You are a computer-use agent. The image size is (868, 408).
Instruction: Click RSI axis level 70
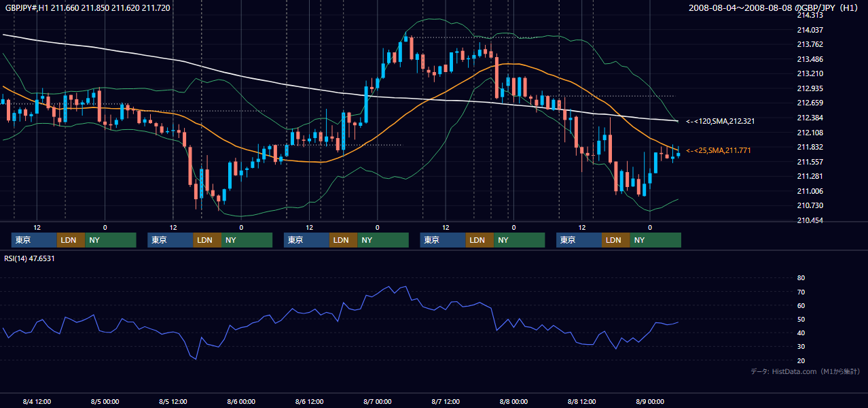click(801, 292)
